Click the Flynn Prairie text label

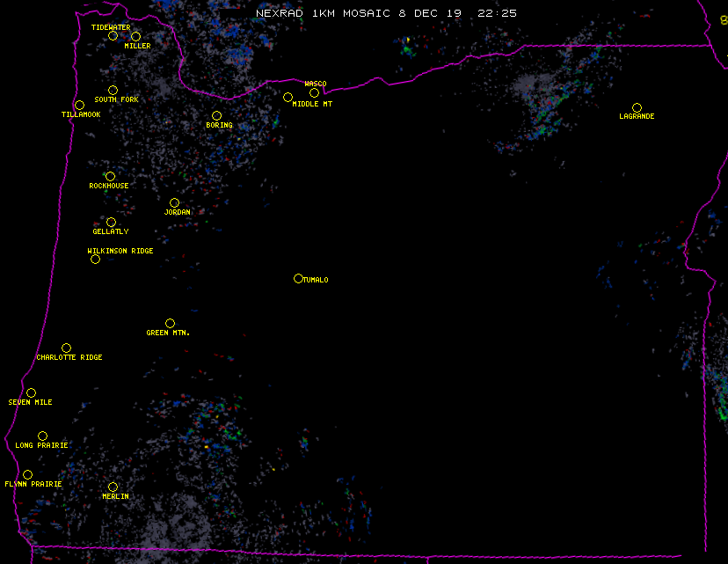[33, 485]
